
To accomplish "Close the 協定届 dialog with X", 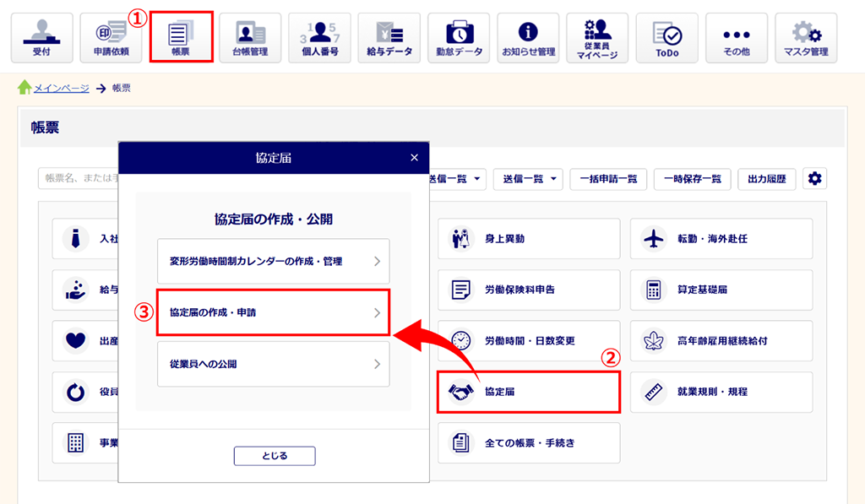I will 414,158.
